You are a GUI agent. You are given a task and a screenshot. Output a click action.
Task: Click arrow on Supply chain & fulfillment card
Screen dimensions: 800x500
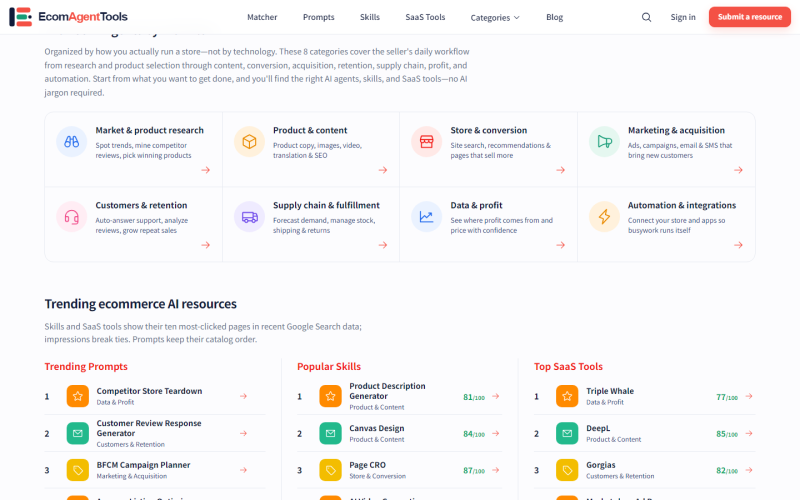(x=383, y=245)
